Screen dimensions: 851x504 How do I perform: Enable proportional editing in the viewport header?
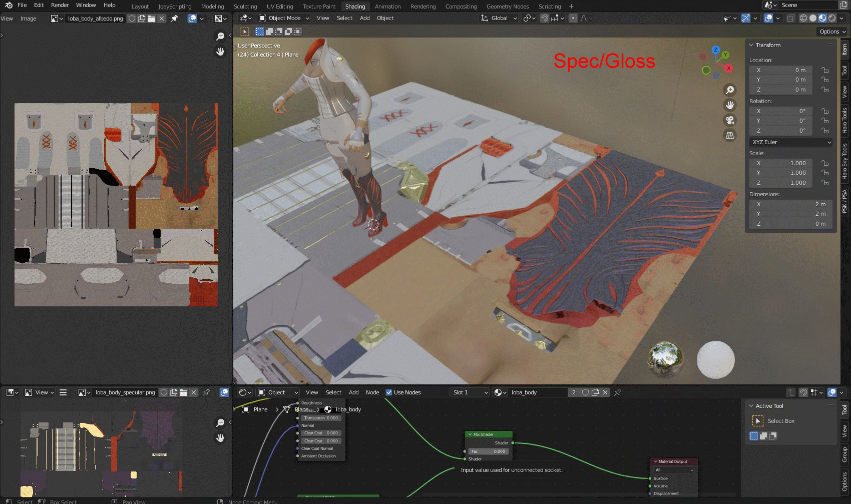point(572,18)
